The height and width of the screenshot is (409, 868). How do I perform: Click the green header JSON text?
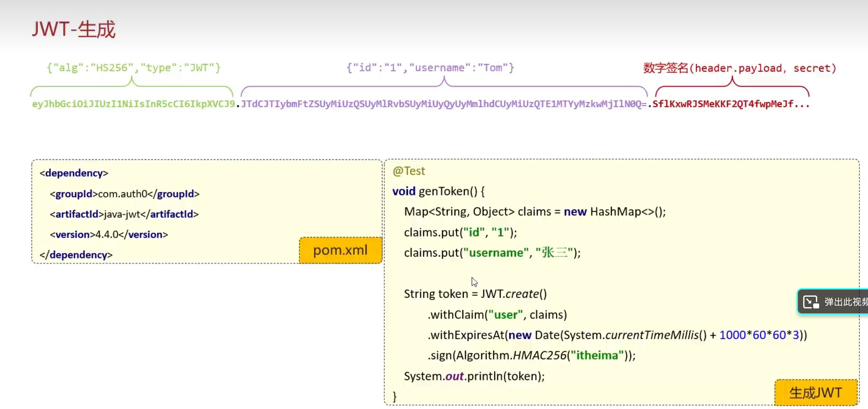click(x=134, y=68)
